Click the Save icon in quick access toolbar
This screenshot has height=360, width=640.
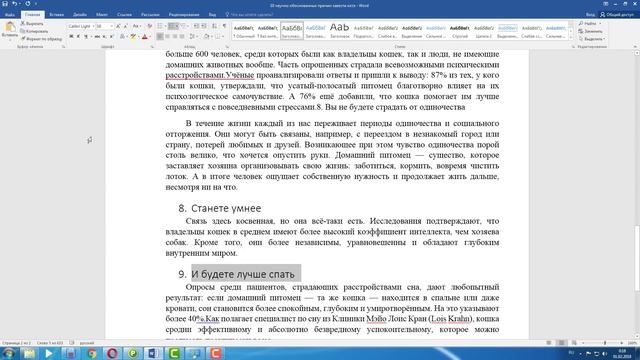click(5, 4)
